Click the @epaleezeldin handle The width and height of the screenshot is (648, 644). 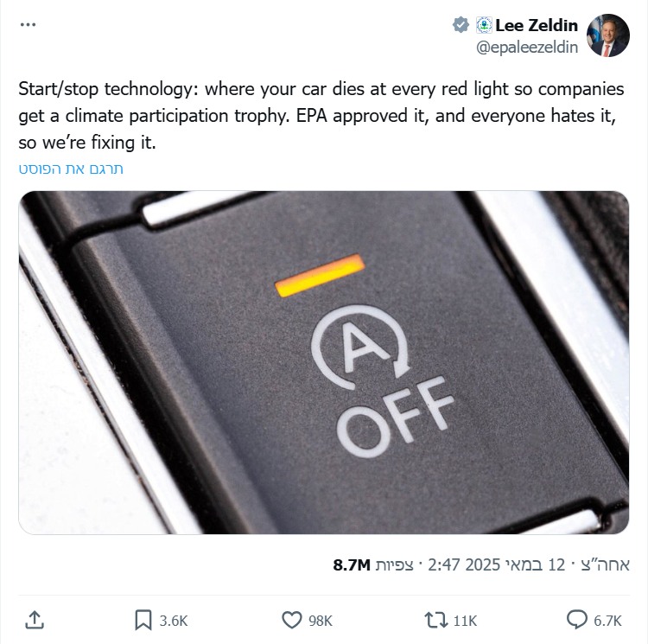click(527, 48)
